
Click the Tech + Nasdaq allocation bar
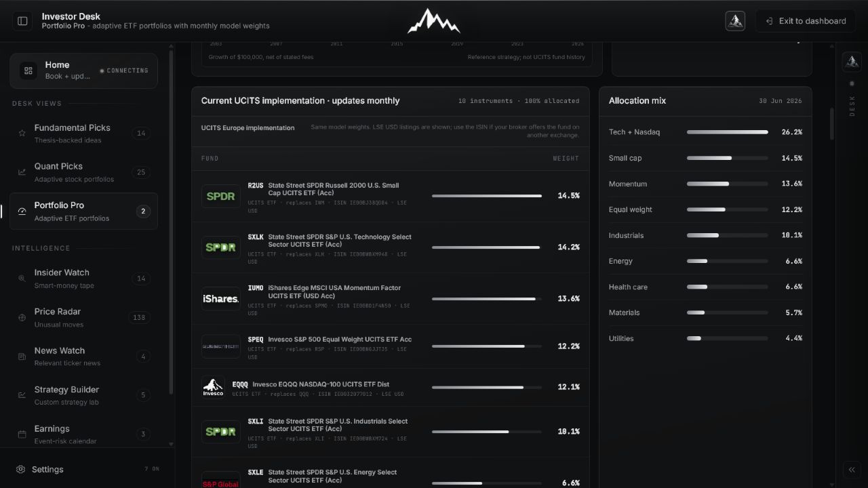(728, 132)
